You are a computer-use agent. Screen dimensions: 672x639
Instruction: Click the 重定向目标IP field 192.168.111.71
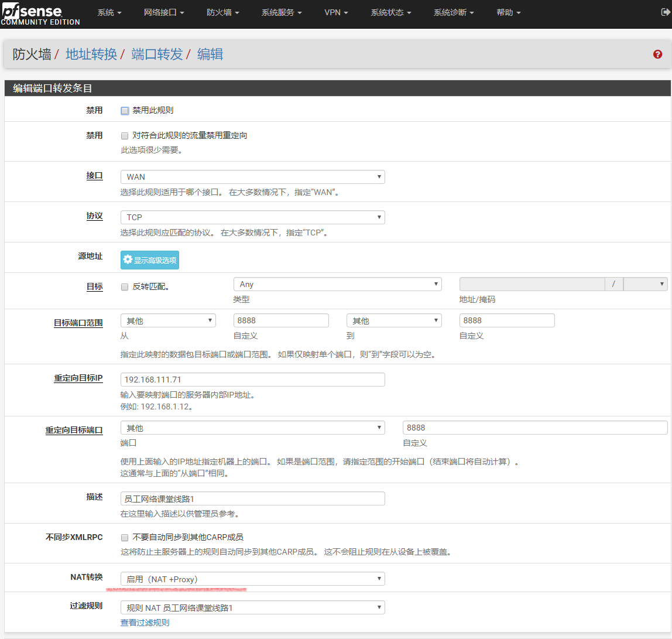(x=252, y=380)
